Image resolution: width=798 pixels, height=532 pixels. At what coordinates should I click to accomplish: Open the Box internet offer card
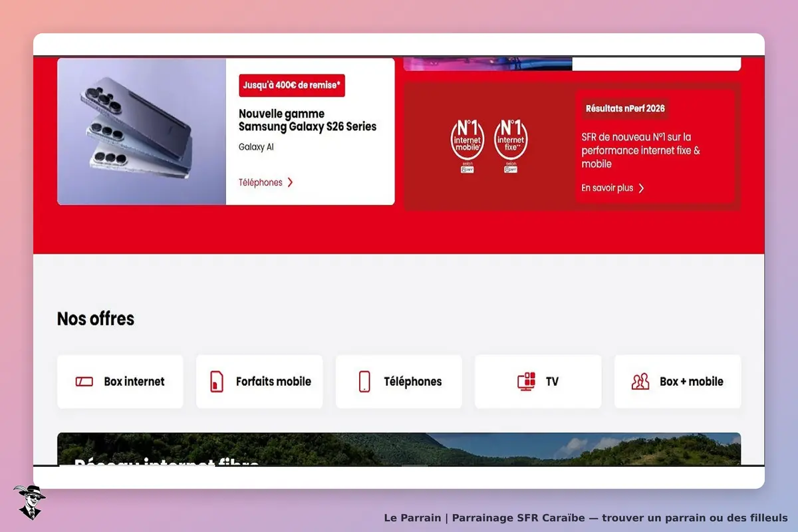(x=120, y=382)
